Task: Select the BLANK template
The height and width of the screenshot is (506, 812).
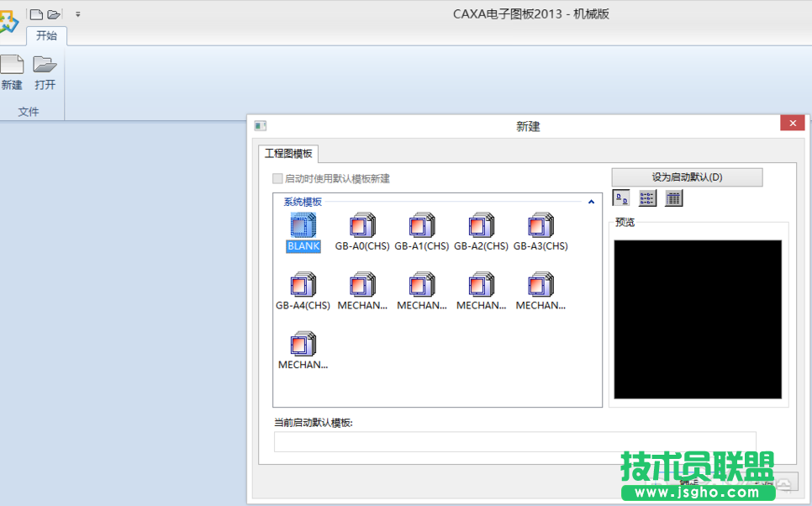Action: point(302,227)
